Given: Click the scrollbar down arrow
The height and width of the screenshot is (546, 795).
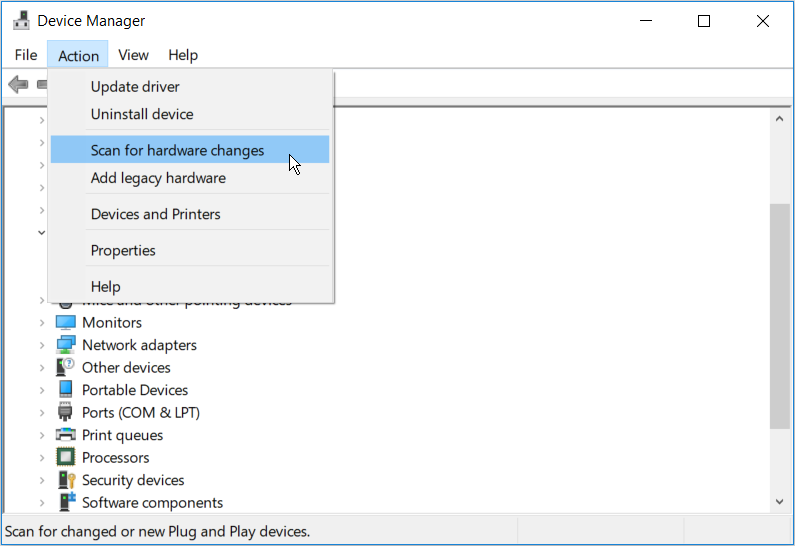Looking at the screenshot, I should tap(780, 501).
